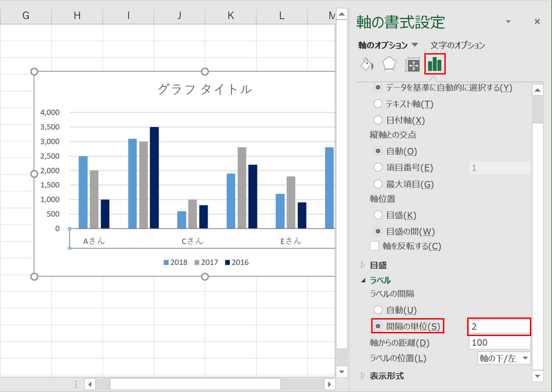Click the 軸からの距離 input field
This screenshot has height=392, width=552.
tap(499, 342)
